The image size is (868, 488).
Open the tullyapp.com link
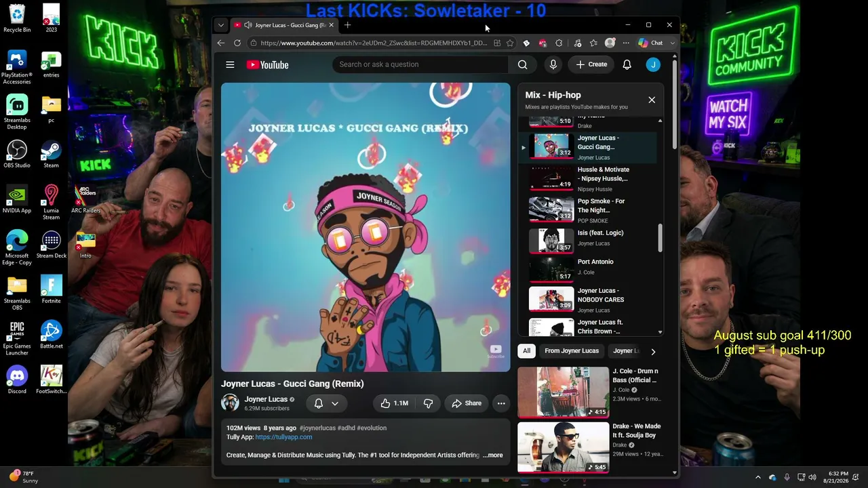283,437
